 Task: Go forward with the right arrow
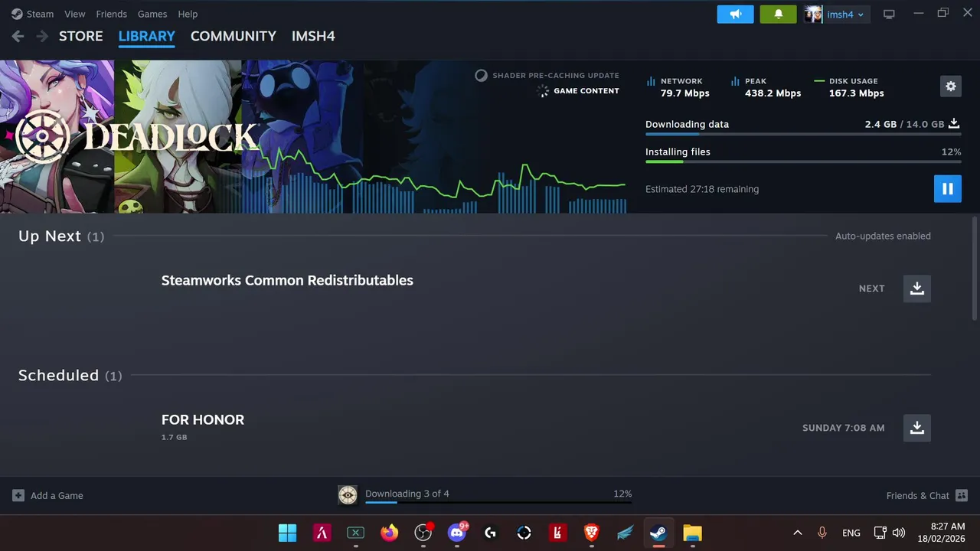[42, 36]
